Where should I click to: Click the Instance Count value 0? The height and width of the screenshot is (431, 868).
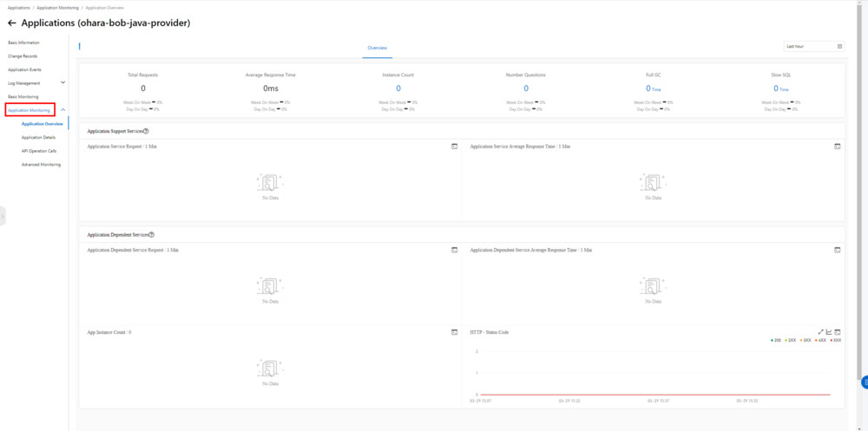[x=398, y=88]
